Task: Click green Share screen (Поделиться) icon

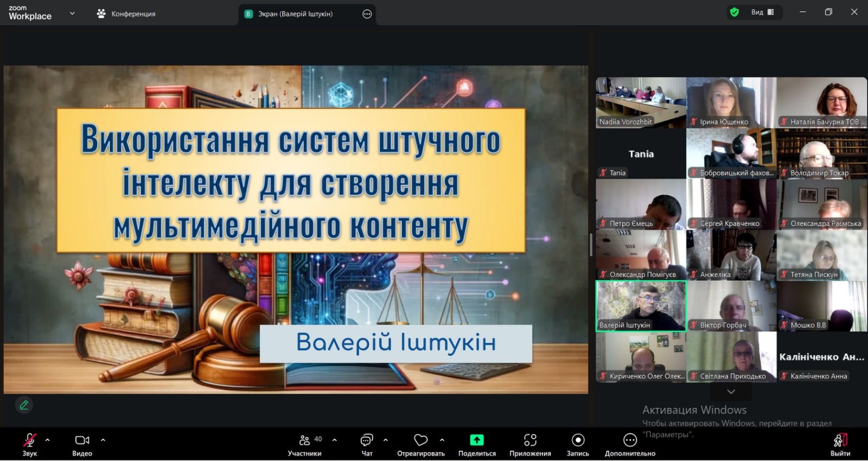Action: (476, 440)
